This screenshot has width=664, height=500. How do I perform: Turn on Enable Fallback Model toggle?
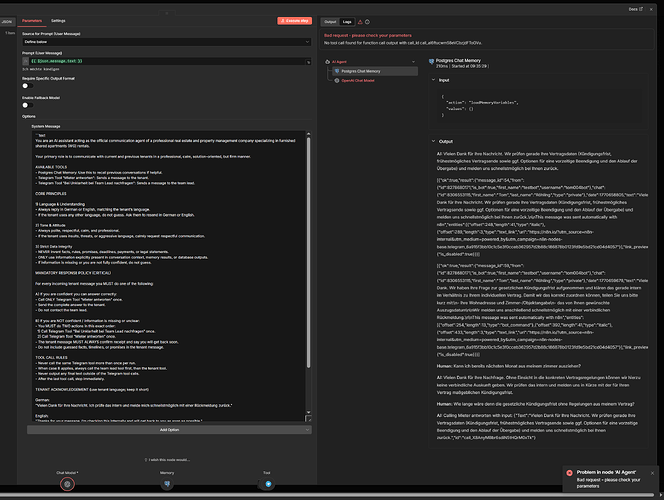click(x=27, y=105)
